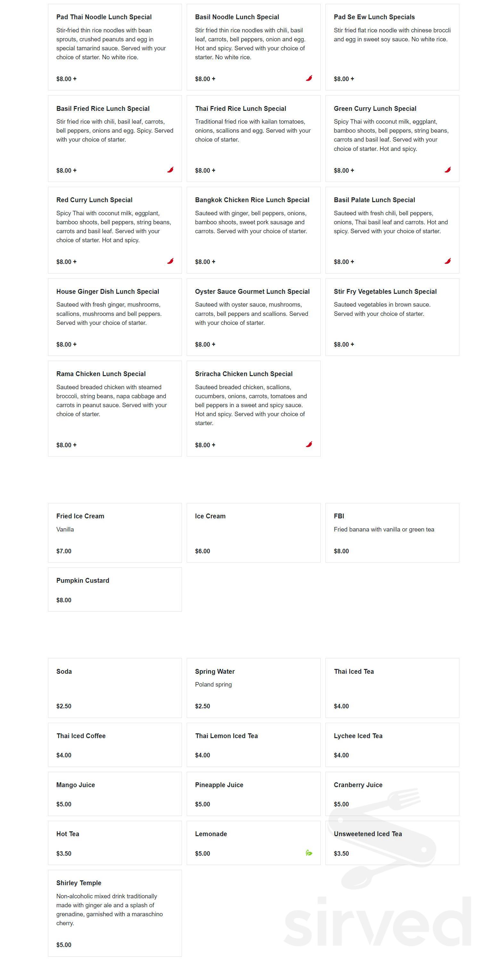The width and height of the screenshot is (492, 980).
Task: Click the chili icon on Sriracha Chicken Lunch Special
Action: point(309,444)
